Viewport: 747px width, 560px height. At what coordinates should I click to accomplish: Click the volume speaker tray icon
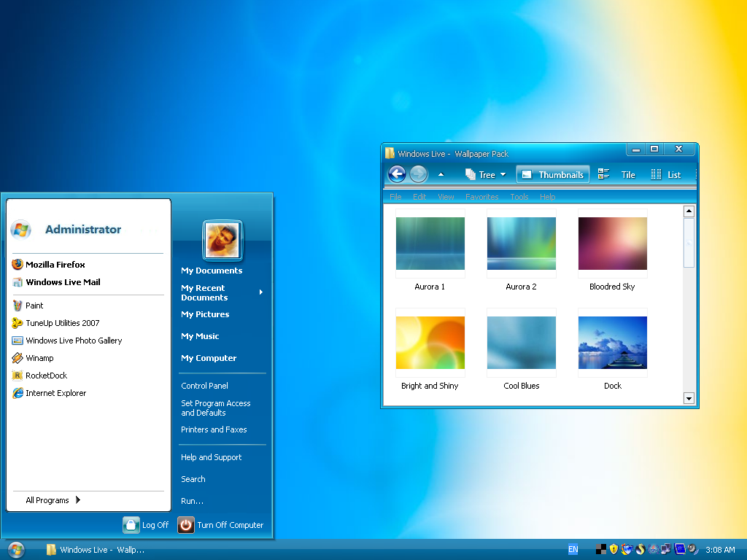coord(693,549)
